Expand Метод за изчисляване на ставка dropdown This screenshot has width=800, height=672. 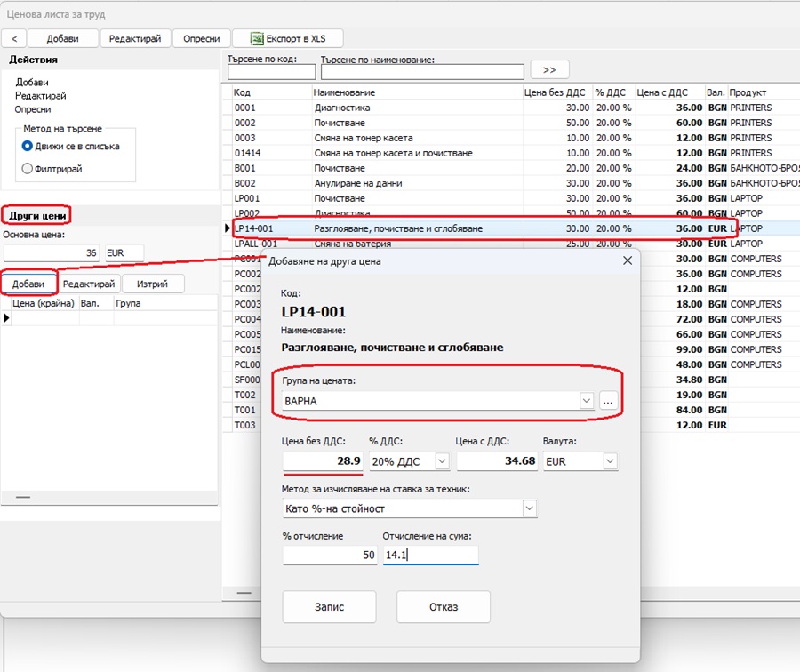(x=530, y=508)
